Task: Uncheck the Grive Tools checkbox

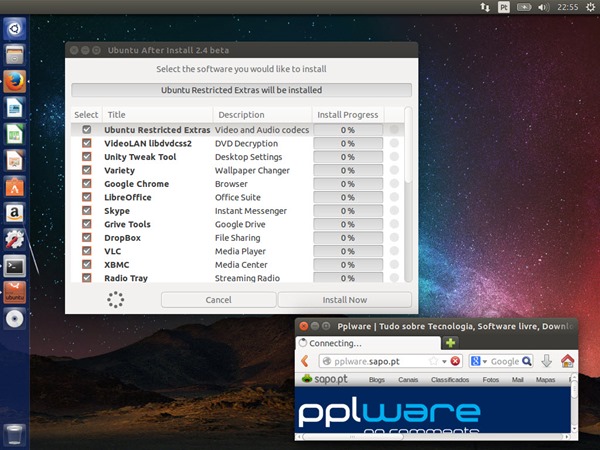Action: (87, 223)
